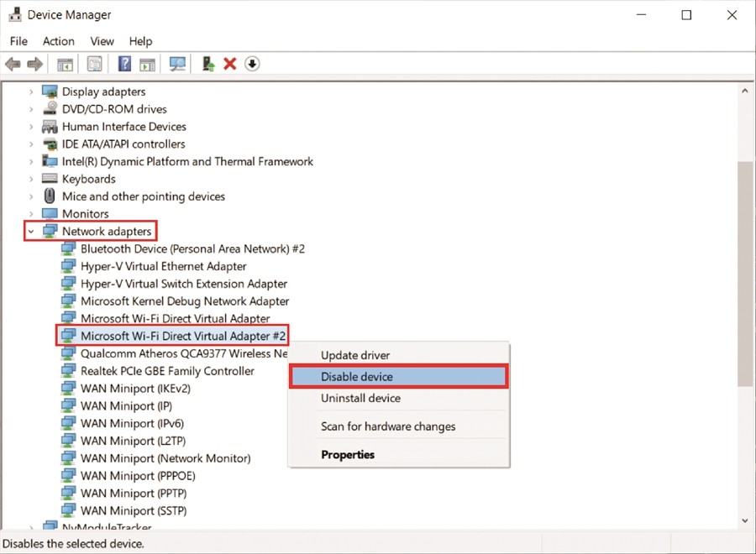The width and height of the screenshot is (756, 554).
Task: Click the scrollbar up arrow
Action: [x=745, y=90]
